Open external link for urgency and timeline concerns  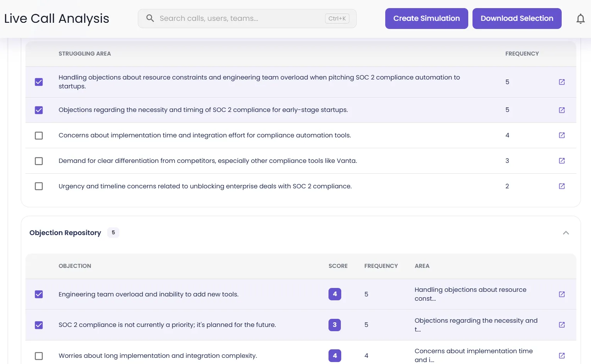(562, 186)
